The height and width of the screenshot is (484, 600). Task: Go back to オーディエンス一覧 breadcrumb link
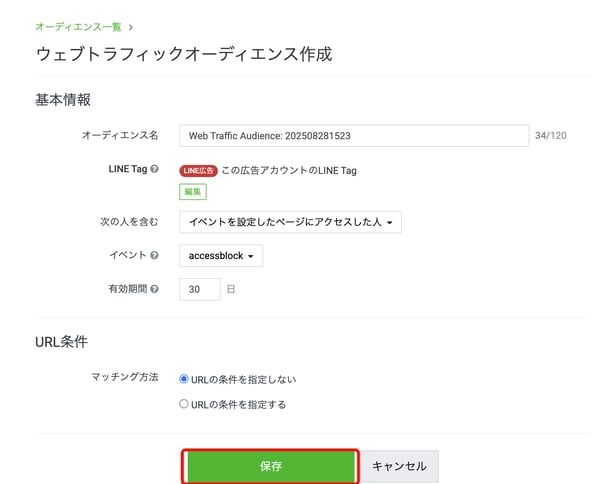(78, 27)
